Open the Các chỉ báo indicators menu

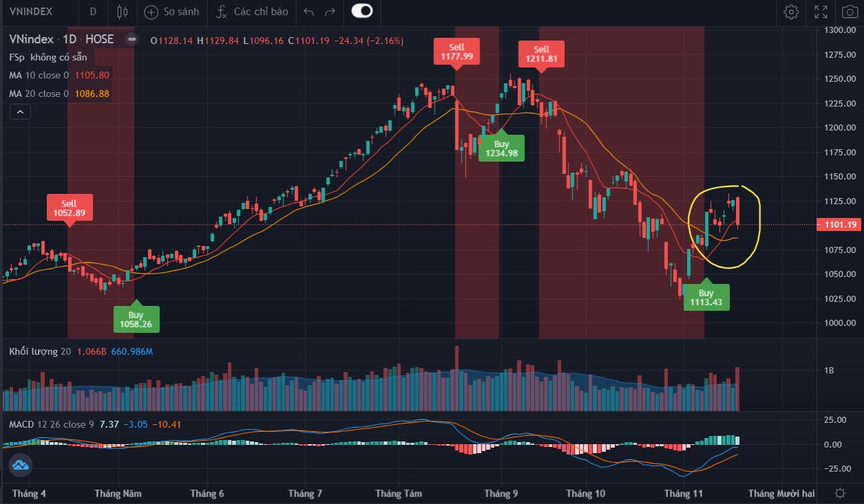point(252,12)
